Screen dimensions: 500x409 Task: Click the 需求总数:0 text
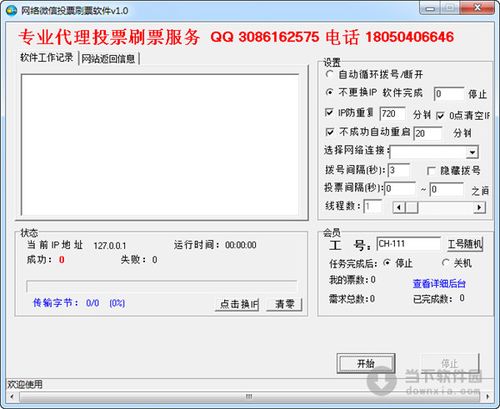pyautogui.click(x=352, y=299)
